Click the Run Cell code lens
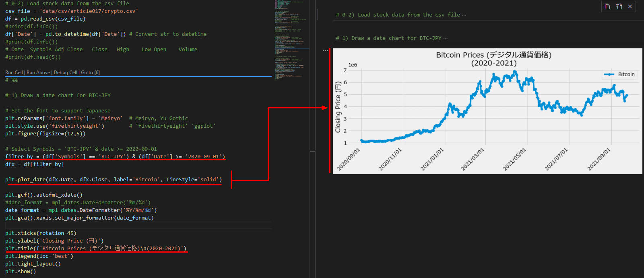644x278 pixels. 14,73
